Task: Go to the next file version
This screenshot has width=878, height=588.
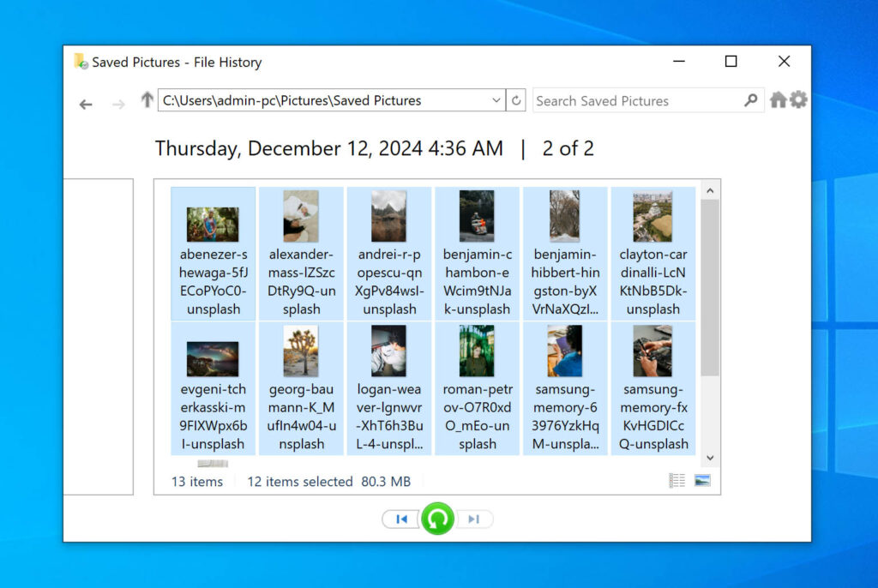Action: point(475,519)
